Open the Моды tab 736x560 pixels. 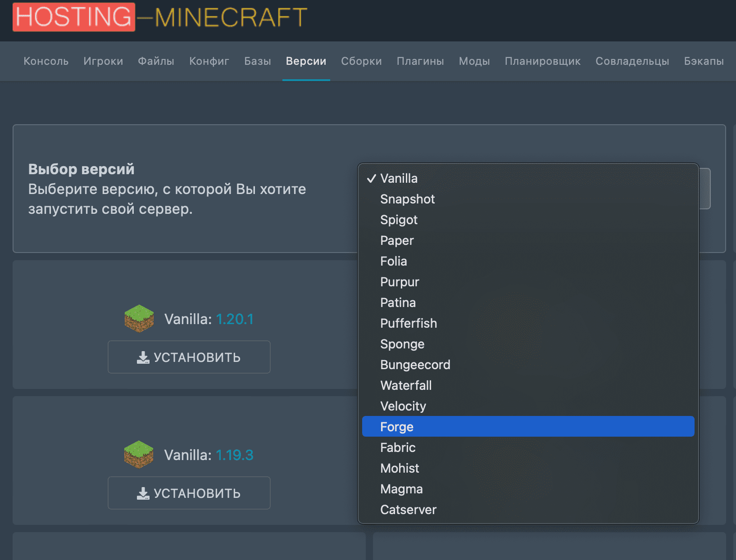[474, 61]
